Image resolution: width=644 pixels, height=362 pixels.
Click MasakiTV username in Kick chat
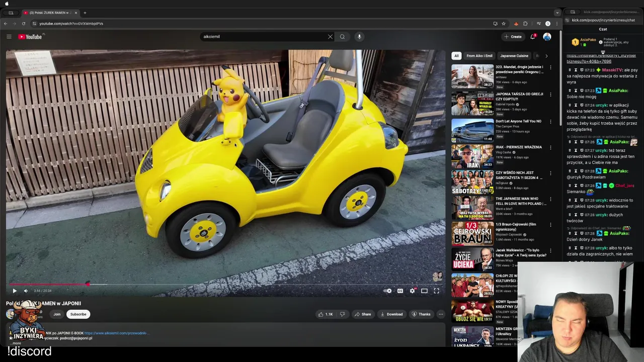(612, 70)
